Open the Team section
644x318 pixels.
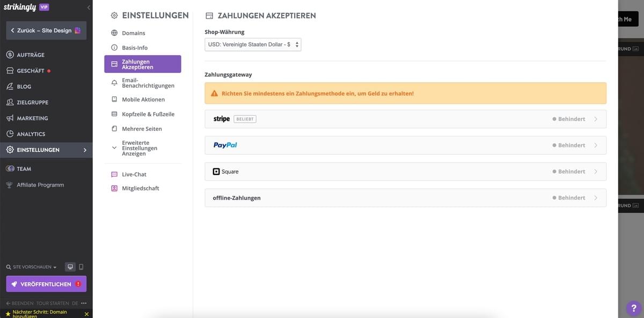click(x=11, y=168)
